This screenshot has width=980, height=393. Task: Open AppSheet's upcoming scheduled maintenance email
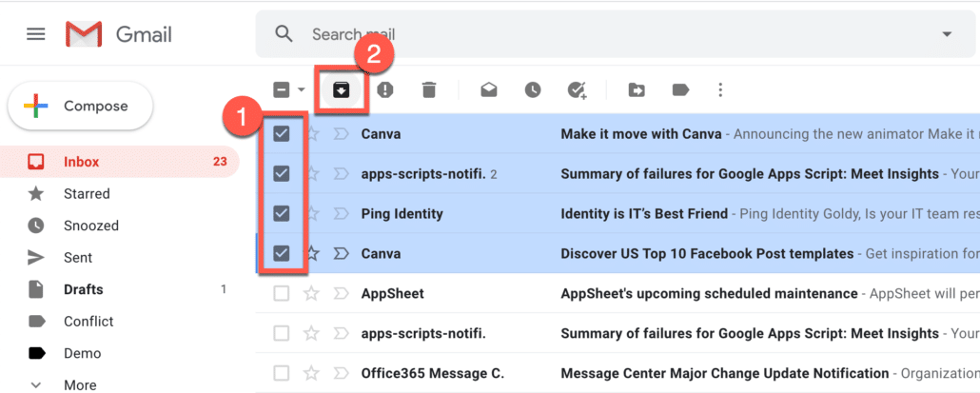pyautogui.click(x=710, y=294)
